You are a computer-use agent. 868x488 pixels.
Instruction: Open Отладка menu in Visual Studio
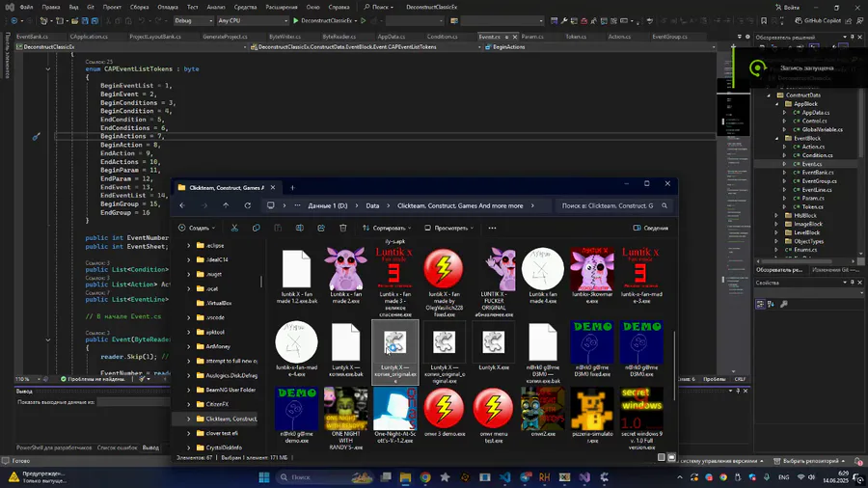coord(167,7)
